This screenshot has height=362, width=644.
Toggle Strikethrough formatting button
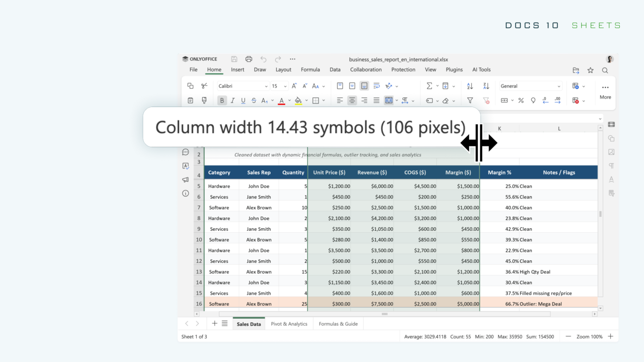[253, 101]
